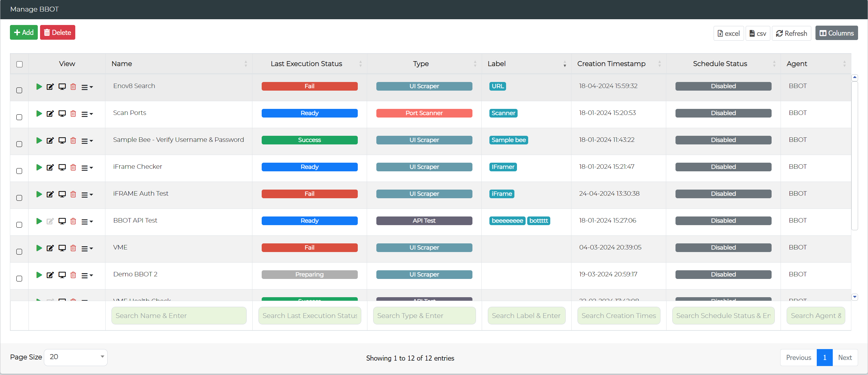The width and height of the screenshot is (868, 375).
Task: Click the table scrollbar up arrow
Action: 855,77
